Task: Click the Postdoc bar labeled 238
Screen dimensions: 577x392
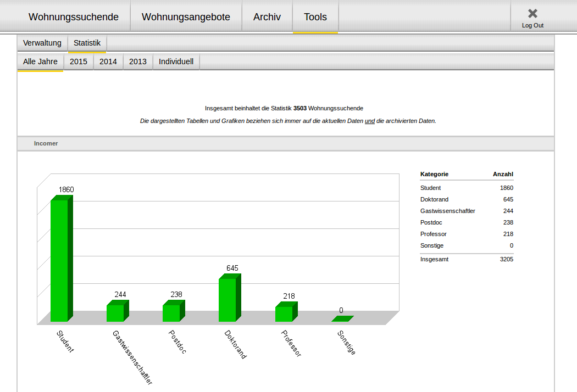Action: point(171,312)
